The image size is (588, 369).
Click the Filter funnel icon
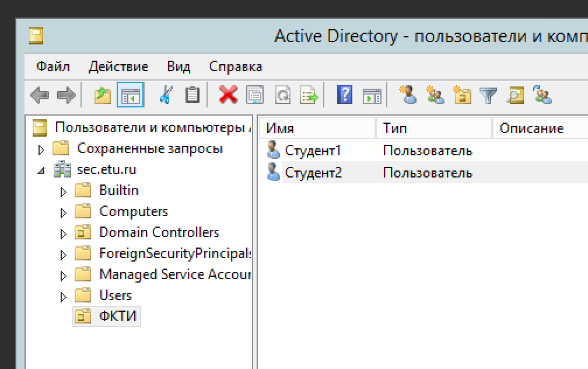pyautogui.click(x=488, y=95)
